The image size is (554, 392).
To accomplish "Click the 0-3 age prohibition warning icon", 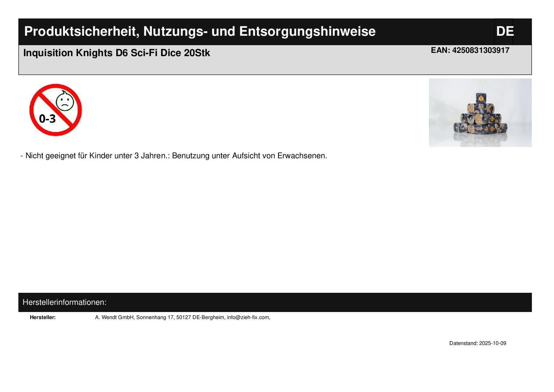I will [x=55, y=110].
